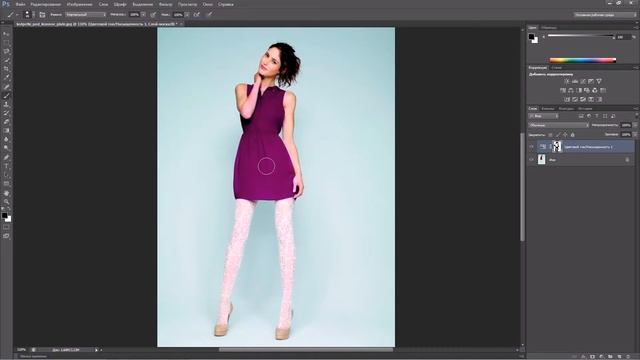This screenshot has height=360, width=640.
Task: Open the Файл menu
Action: (20, 4)
